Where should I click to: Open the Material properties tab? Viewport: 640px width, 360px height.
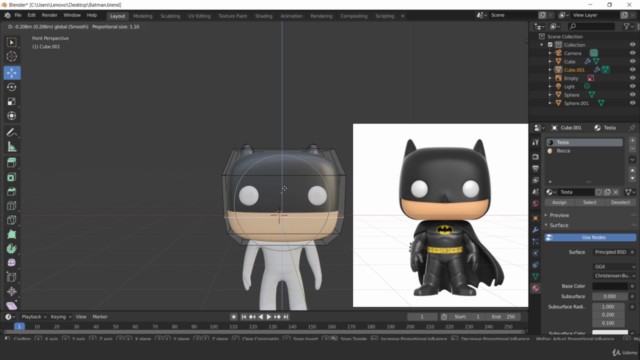[x=536, y=288]
